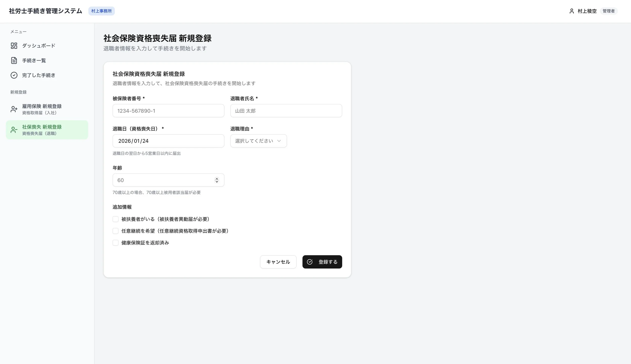Click the 手続き一覧 document icon
This screenshot has height=364, width=631.
[x=14, y=61]
